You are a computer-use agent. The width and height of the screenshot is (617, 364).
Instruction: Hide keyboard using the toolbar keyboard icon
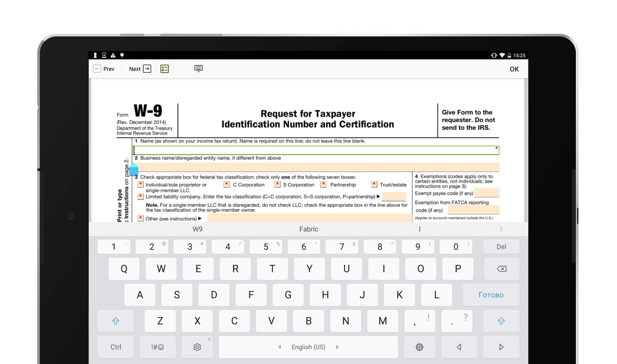[x=198, y=69]
